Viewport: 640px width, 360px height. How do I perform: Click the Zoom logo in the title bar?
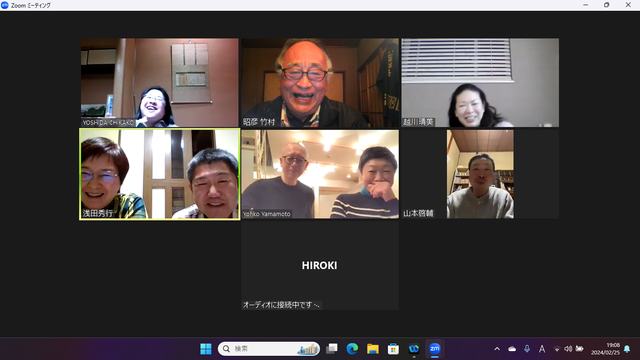tap(5, 5)
